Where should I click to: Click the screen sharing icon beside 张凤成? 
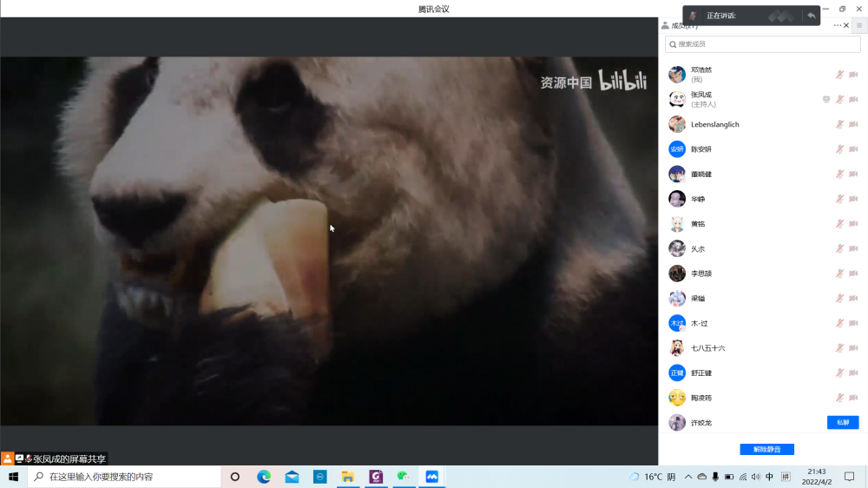pos(826,99)
